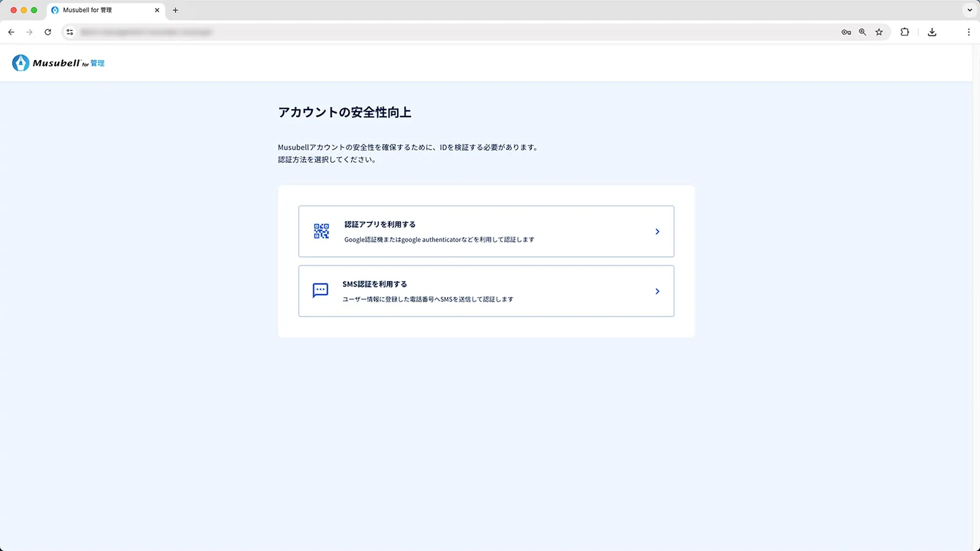Click the password key icon in the address bar
This screenshot has width=980, height=551.
(846, 32)
